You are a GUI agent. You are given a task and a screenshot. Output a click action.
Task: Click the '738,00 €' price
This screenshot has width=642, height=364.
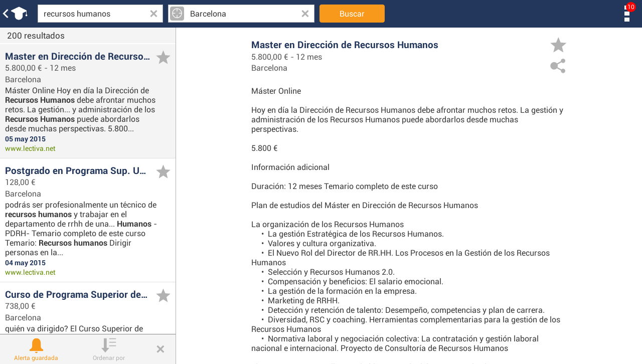pos(20,306)
